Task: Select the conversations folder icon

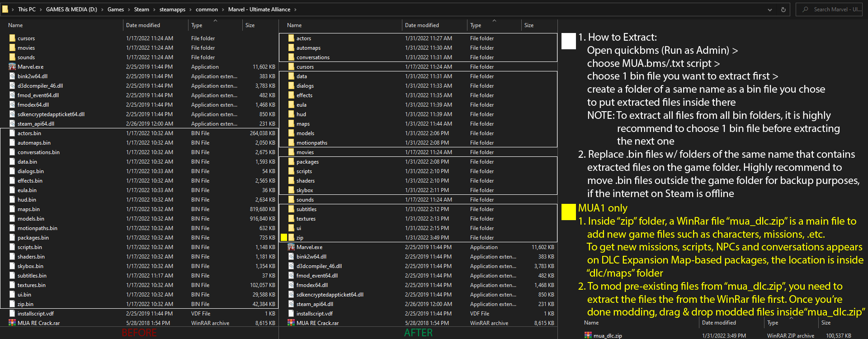Action: click(291, 57)
